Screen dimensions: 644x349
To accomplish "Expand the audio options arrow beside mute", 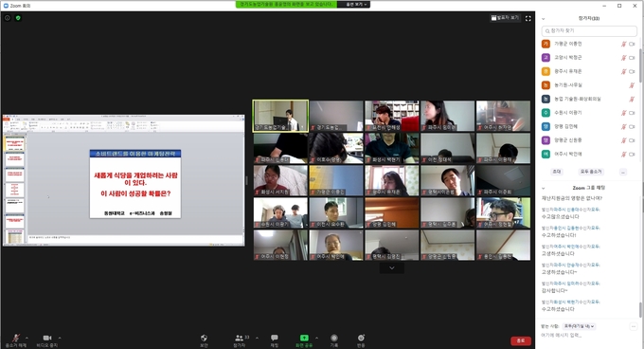I will tap(27, 338).
